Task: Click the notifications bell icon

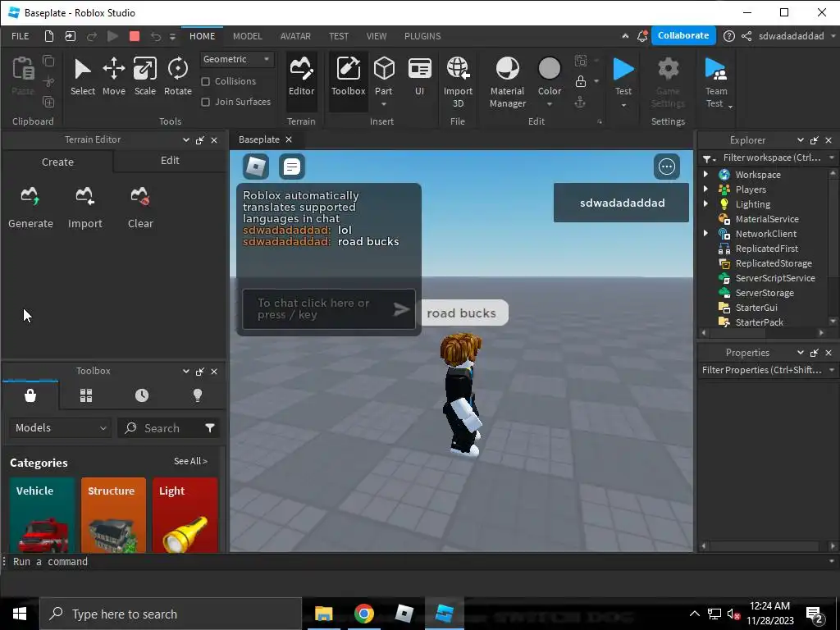Action: [x=641, y=36]
